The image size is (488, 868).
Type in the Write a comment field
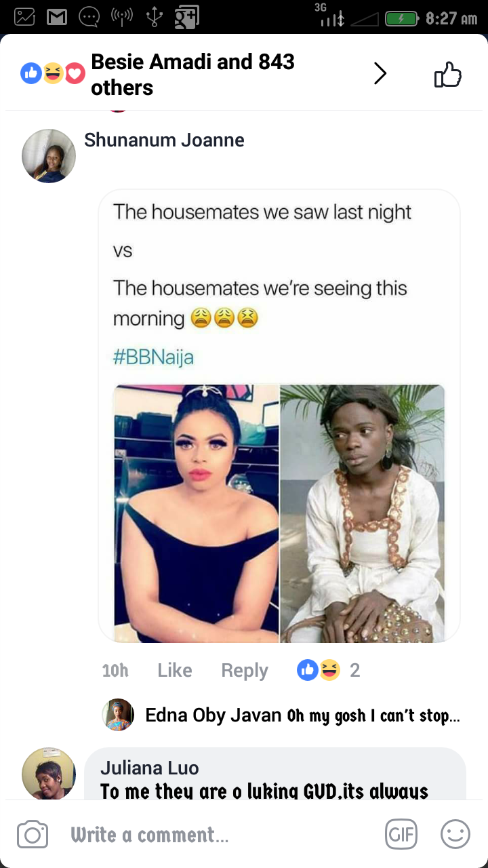click(x=203, y=835)
